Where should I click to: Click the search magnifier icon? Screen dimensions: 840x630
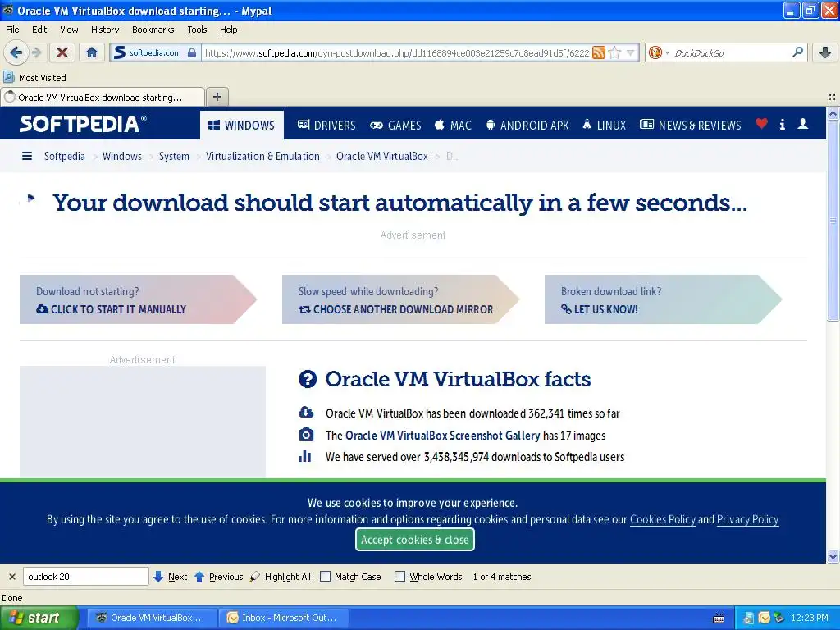(797, 52)
